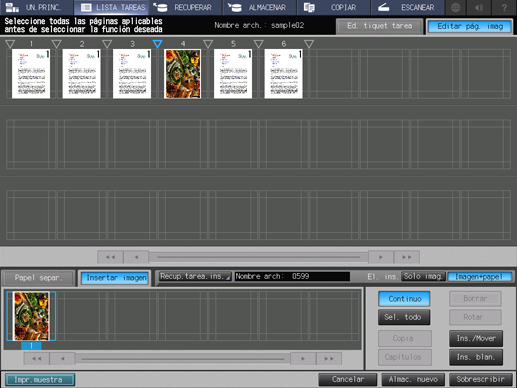This screenshot has width=517, height=388.
Task: Enable the Imagen+papel option
Action: pos(479,277)
